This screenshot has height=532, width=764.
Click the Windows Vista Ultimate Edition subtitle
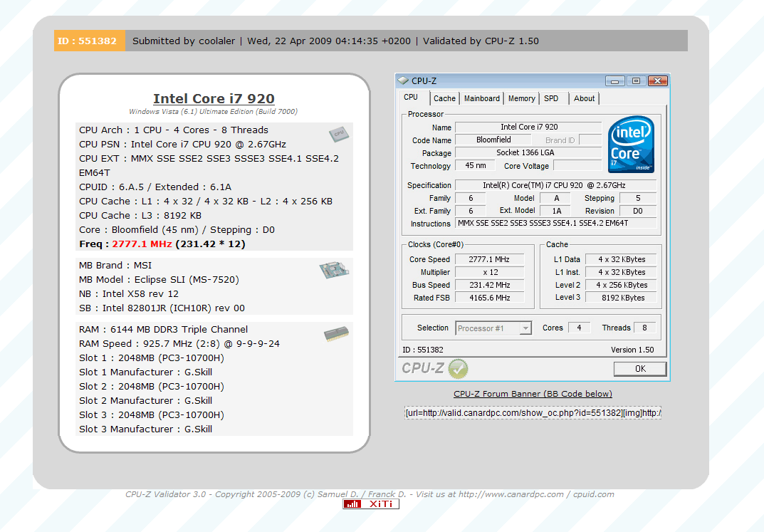(x=214, y=112)
